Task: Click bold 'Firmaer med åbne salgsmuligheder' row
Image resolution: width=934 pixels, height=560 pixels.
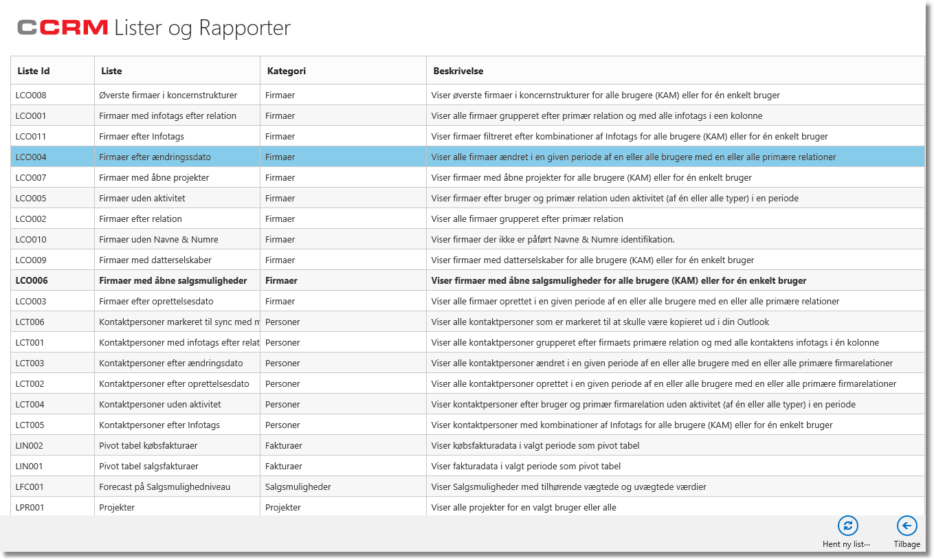Action: click(467, 280)
